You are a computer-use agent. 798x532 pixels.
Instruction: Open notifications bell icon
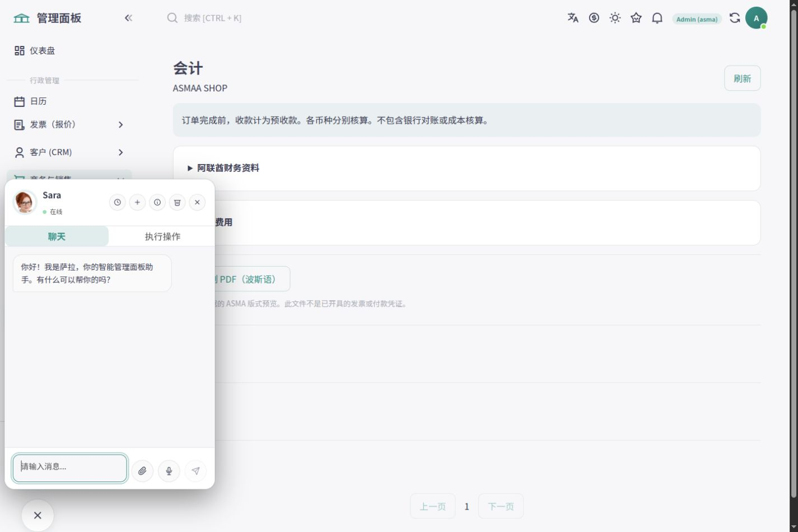[657, 18]
